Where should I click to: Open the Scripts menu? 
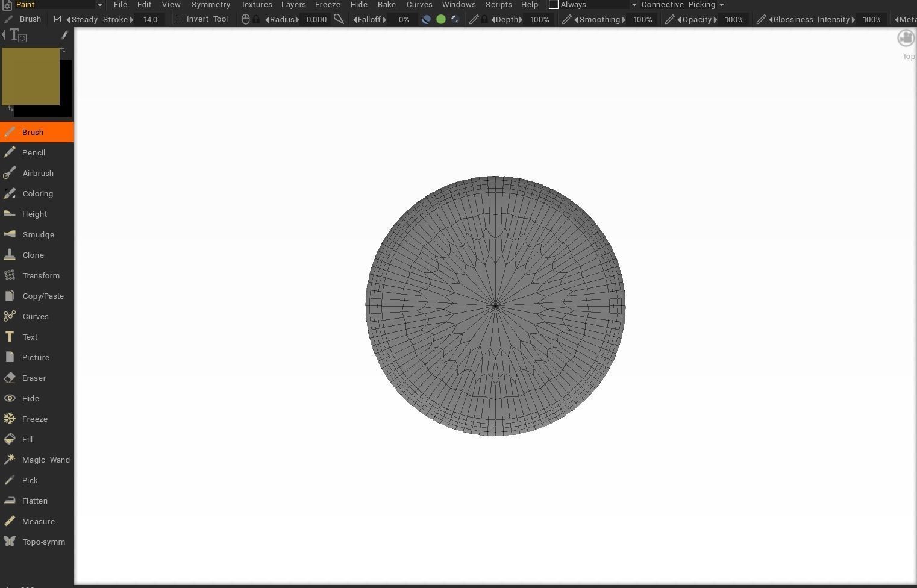pos(499,4)
